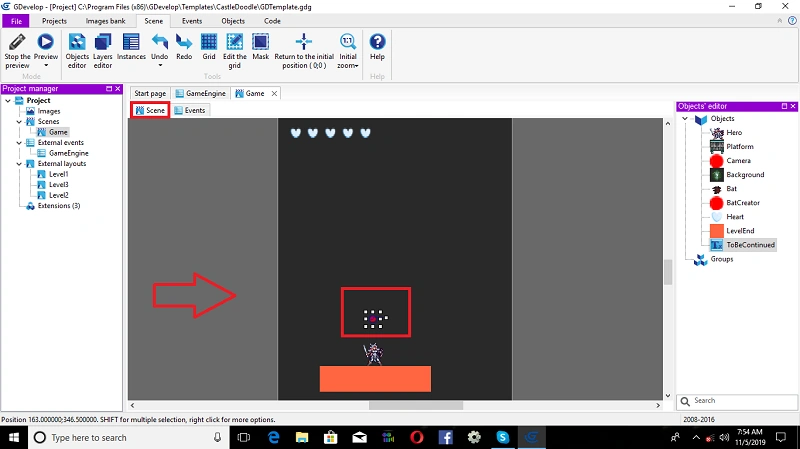This screenshot has width=800, height=449.
Task: Open the Objects editor from ribbon
Action: pos(77,51)
